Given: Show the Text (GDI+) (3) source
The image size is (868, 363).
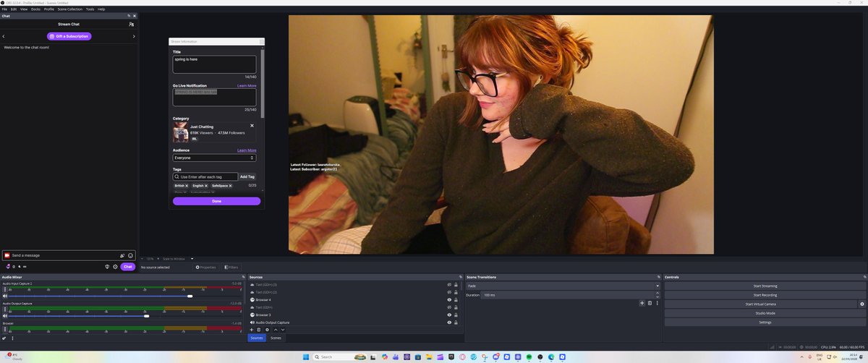Looking at the screenshot, I should (449, 284).
